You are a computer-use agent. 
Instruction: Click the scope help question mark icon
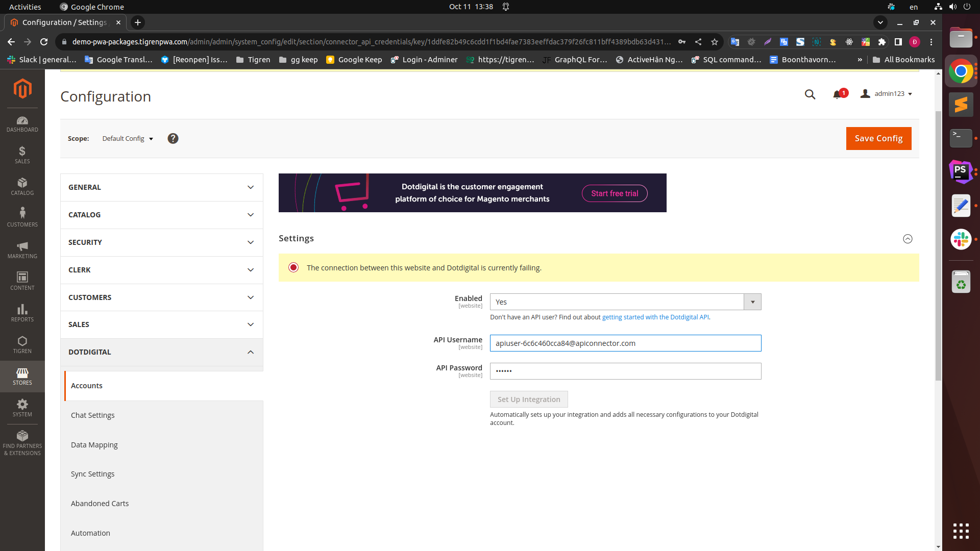[173, 139]
